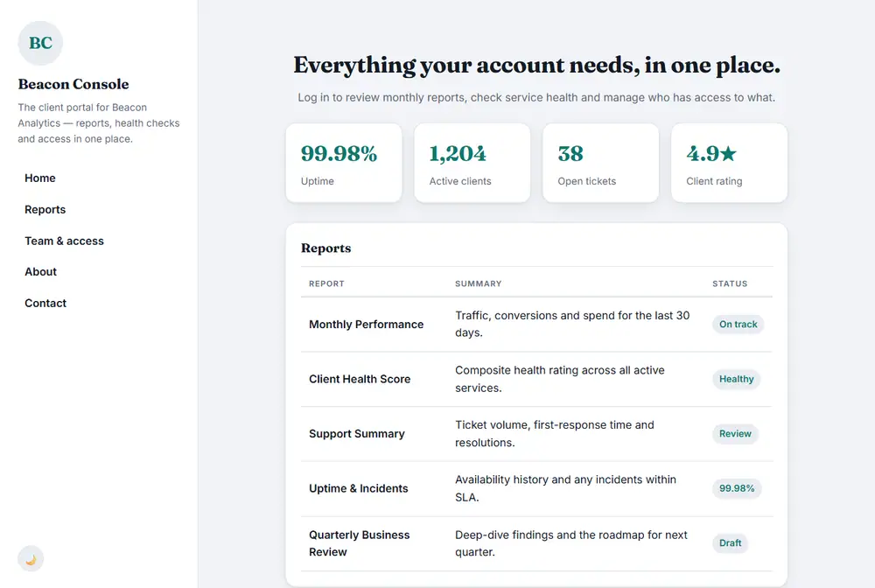The width and height of the screenshot is (875, 588).
Task: Click the 'Log in to review monthly reports' subtitle
Action: [536, 98]
